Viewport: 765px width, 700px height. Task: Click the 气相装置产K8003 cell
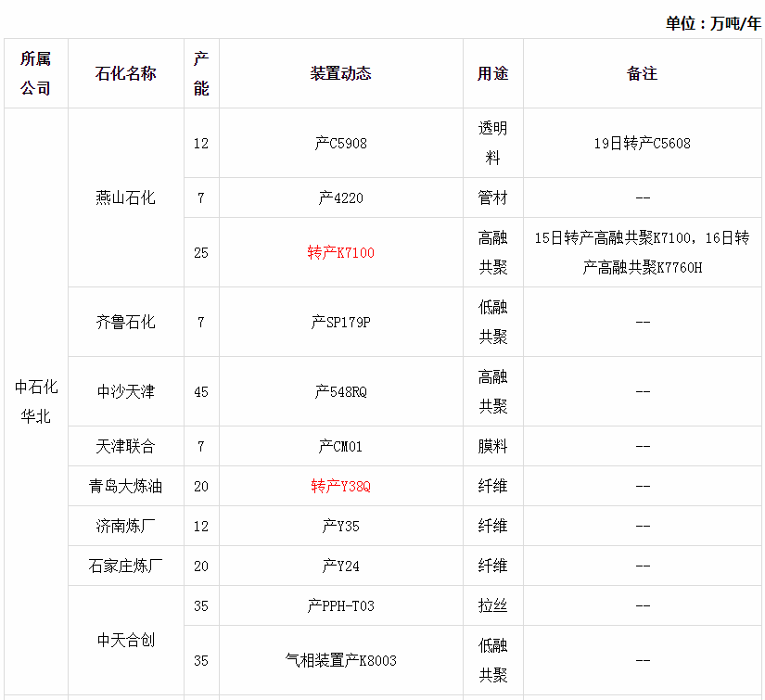(x=340, y=660)
